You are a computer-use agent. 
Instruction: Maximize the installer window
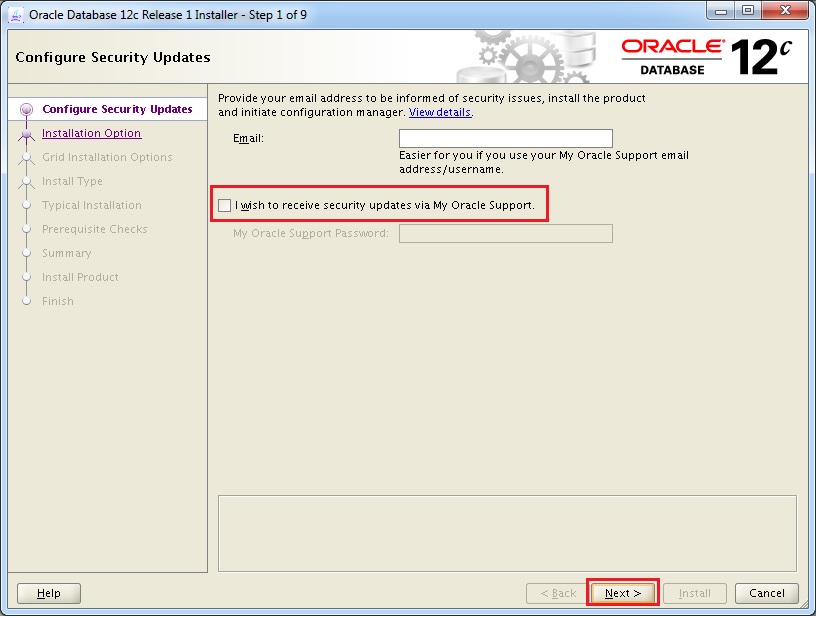tap(747, 13)
